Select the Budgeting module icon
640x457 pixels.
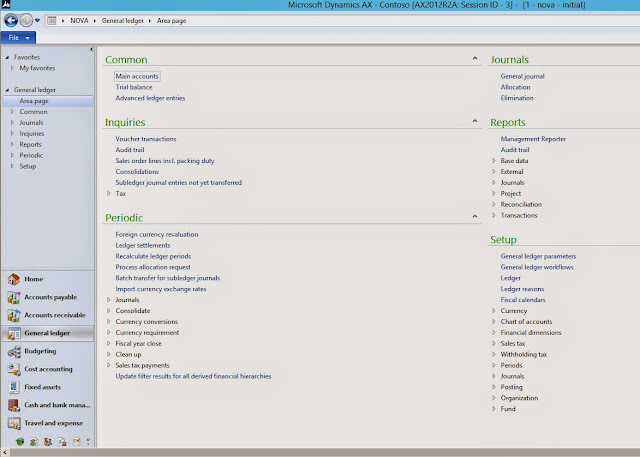tap(13, 351)
